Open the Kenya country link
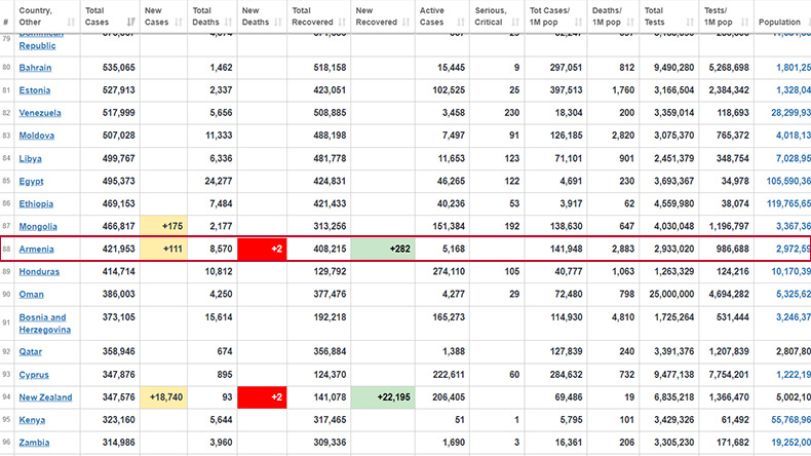This screenshot has width=811, height=456. point(32,420)
